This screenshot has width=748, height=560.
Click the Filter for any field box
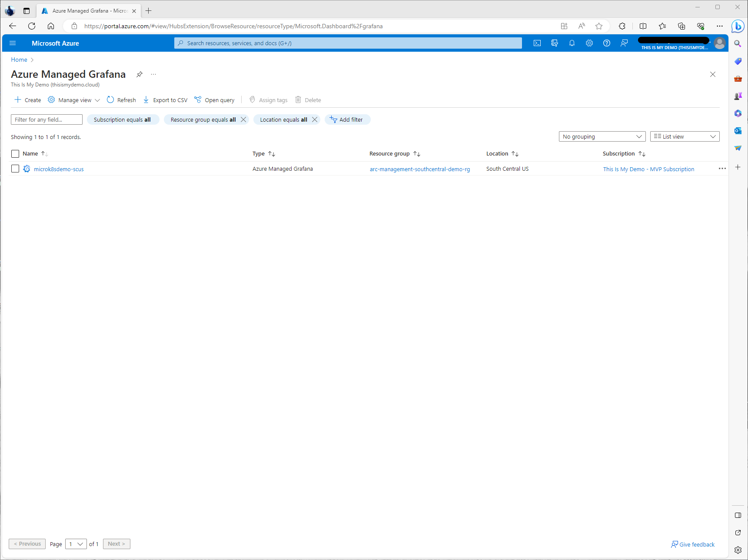click(x=47, y=119)
